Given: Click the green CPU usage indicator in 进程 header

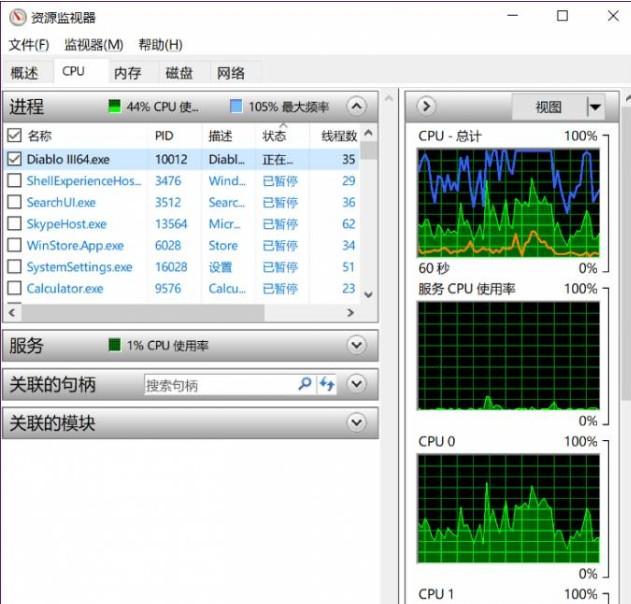Looking at the screenshot, I should coord(114,106).
